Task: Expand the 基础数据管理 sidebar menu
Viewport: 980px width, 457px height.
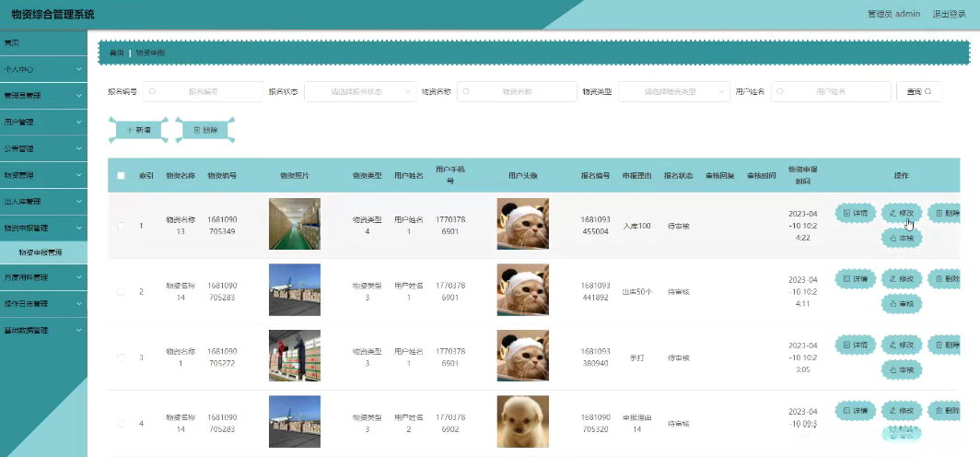Action: point(44,330)
